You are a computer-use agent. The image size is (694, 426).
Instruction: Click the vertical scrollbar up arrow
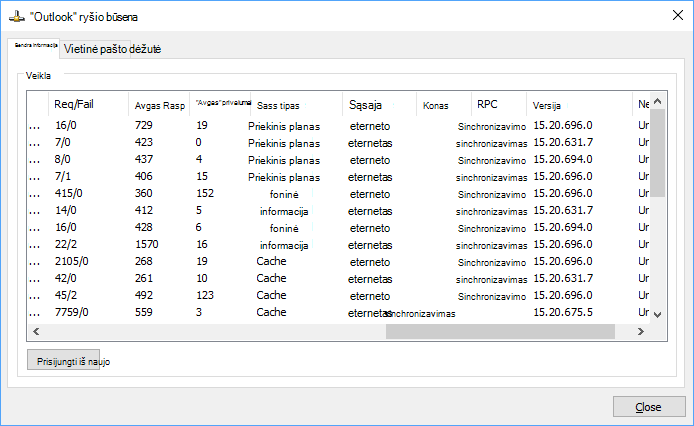657,101
